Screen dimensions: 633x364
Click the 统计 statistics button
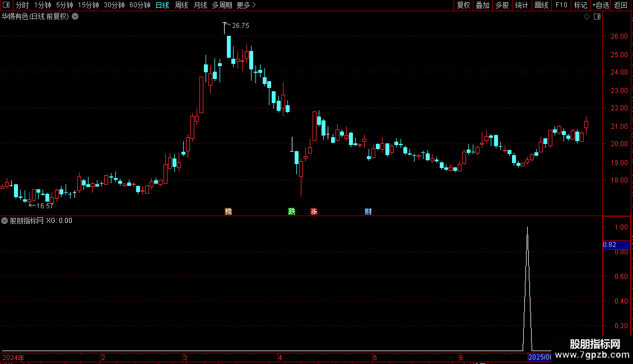[521, 5]
